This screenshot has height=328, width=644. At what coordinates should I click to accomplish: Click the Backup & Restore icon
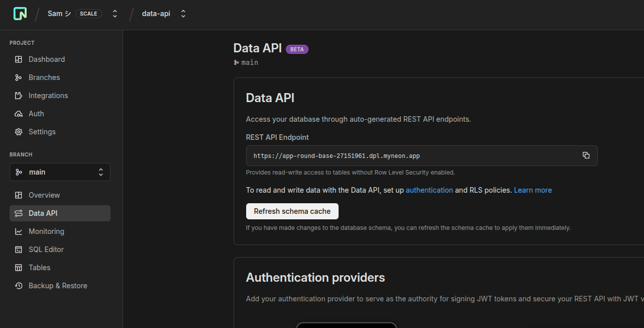(x=19, y=286)
